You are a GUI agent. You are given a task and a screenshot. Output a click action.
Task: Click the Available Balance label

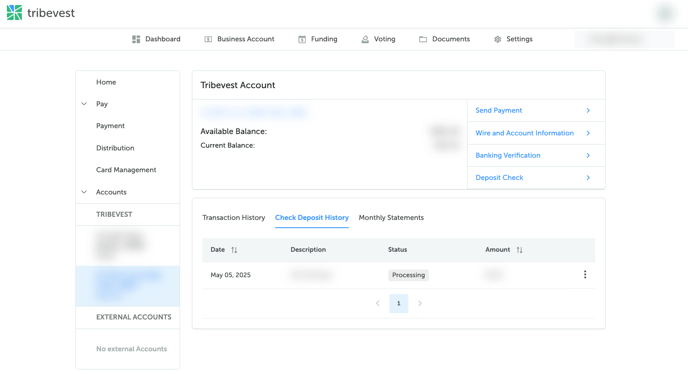pyautogui.click(x=234, y=131)
